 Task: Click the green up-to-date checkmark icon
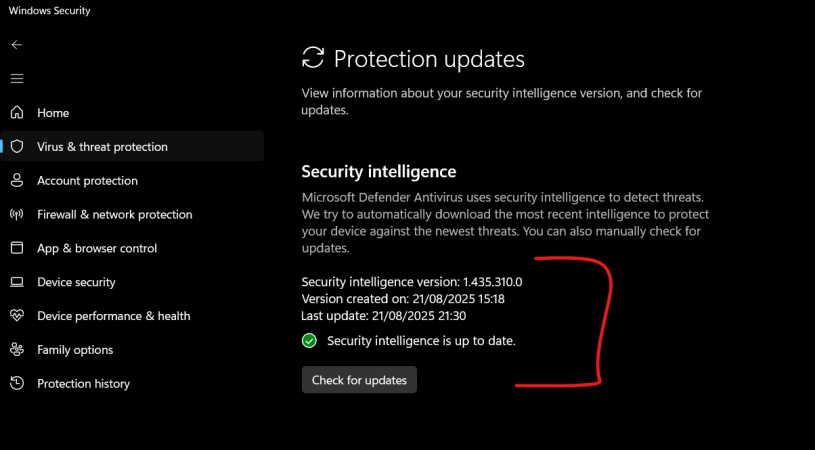[x=309, y=341]
